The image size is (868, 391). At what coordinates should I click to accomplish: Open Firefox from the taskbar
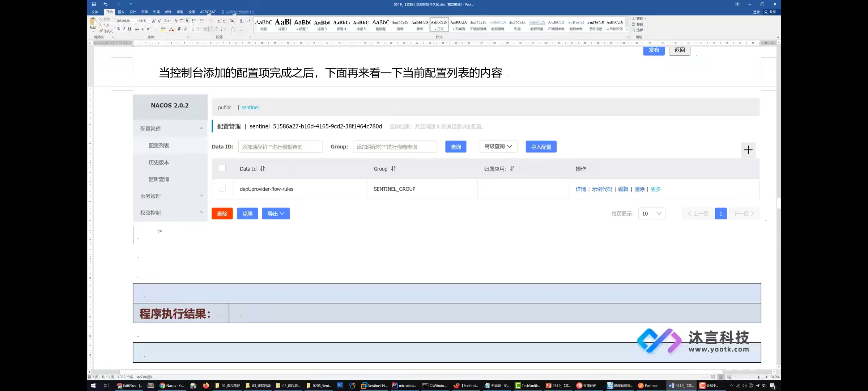(x=206, y=386)
